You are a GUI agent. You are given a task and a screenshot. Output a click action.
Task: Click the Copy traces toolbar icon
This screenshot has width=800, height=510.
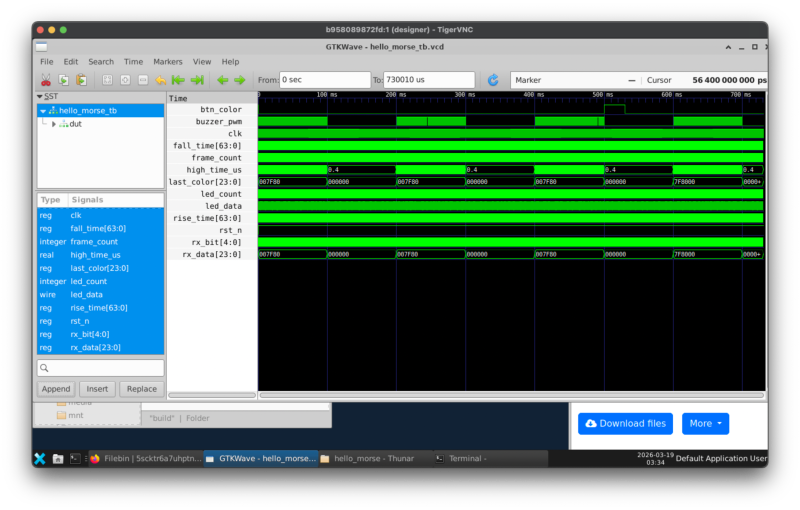63,80
